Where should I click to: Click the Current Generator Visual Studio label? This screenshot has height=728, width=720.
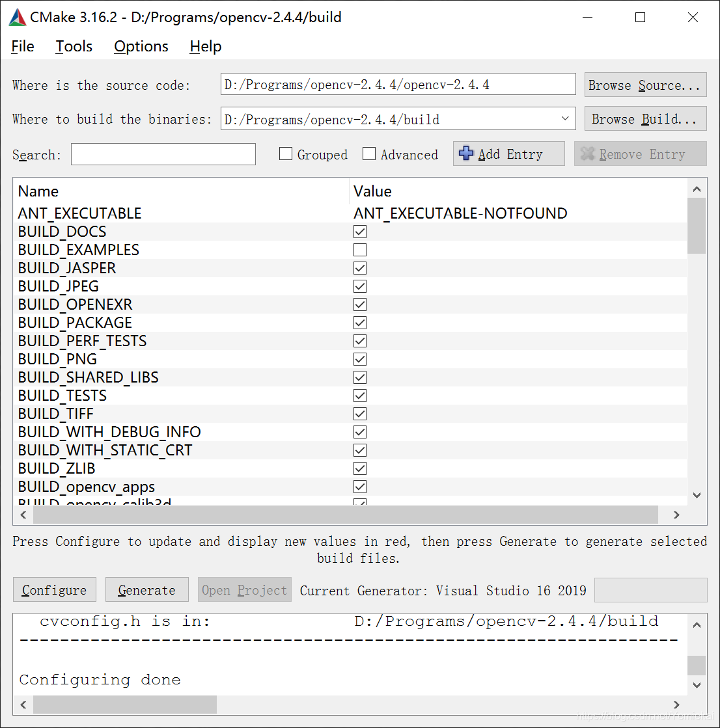(443, 591)
